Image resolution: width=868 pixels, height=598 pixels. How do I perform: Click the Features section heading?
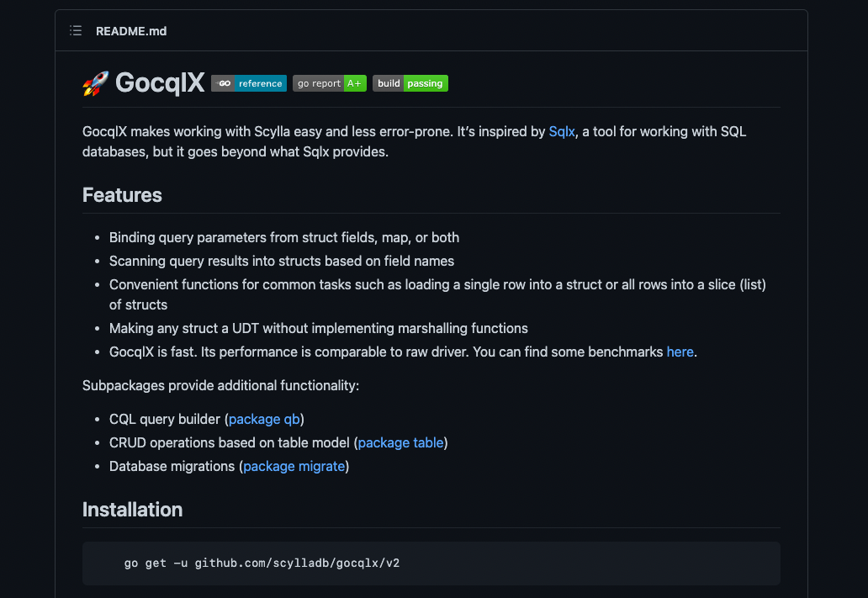[122, 195]
